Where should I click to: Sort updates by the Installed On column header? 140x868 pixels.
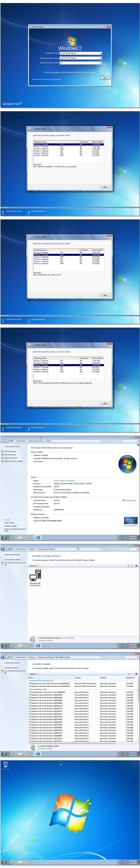(132, 677)
